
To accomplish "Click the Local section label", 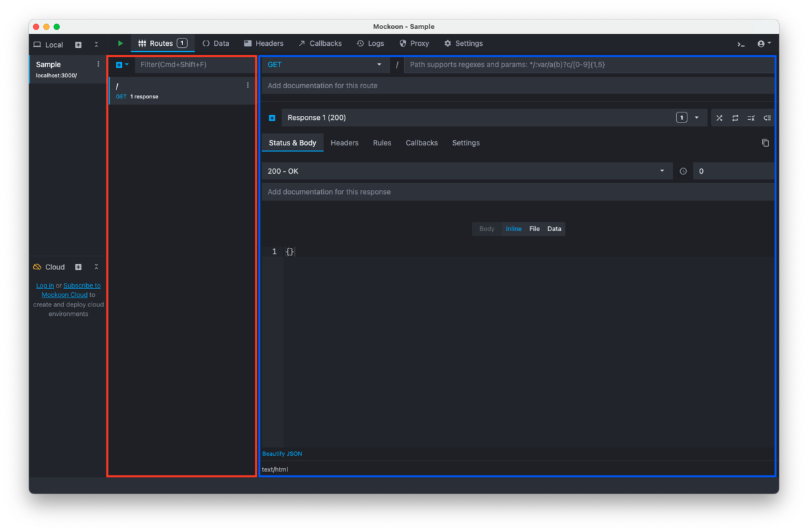I will (54, 45).
